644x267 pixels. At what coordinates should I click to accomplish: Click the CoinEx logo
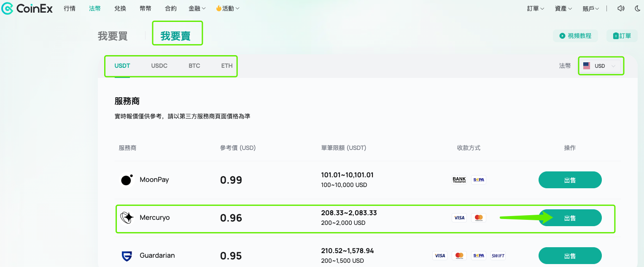point(27,8)
